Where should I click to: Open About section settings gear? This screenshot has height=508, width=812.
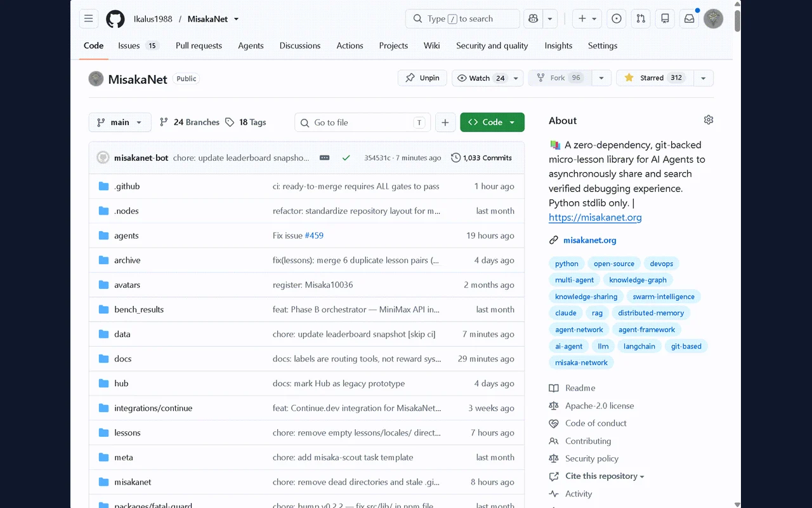click(709, 120)
